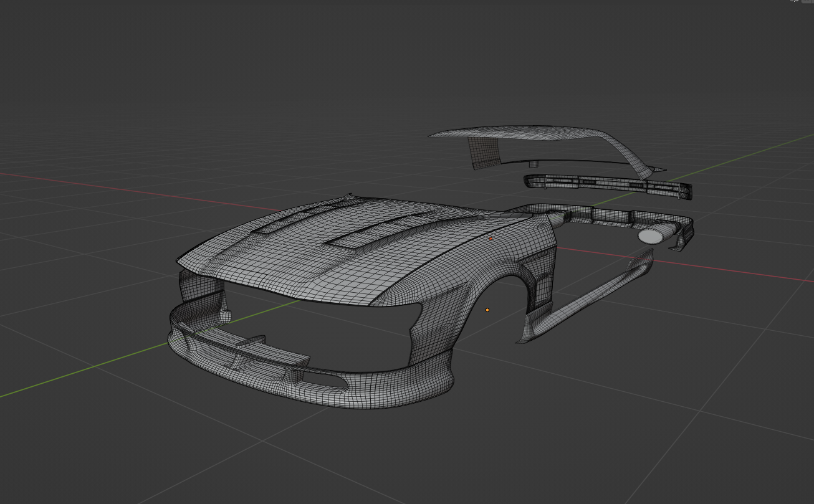
Task: Click the orange origin point in wheel arch
Action: click(487, 310)
